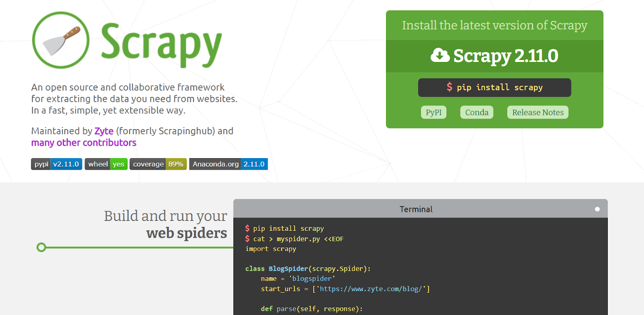Click the pip install scrapy command box
The width and height of the screenshot is (644, 315).
(495, 88)
